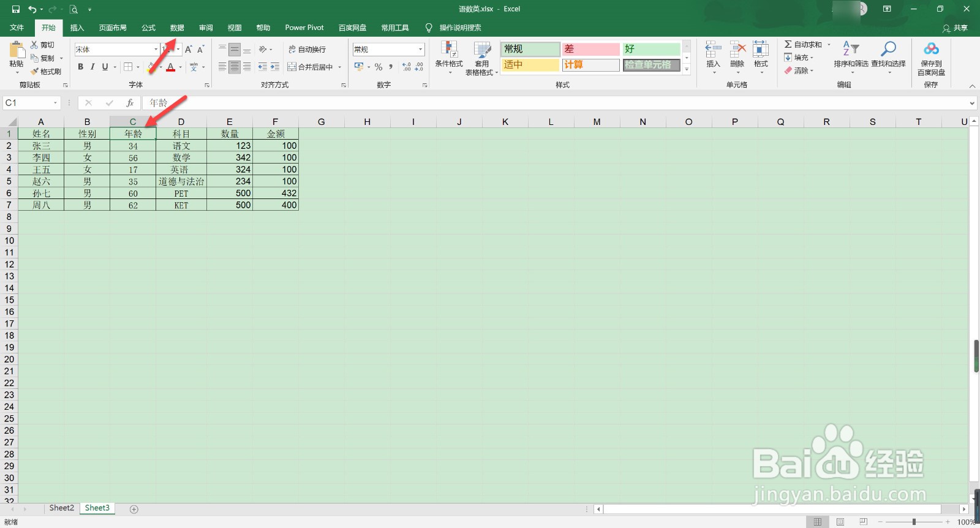Toggle center horizontal alignment

(235, 67)
